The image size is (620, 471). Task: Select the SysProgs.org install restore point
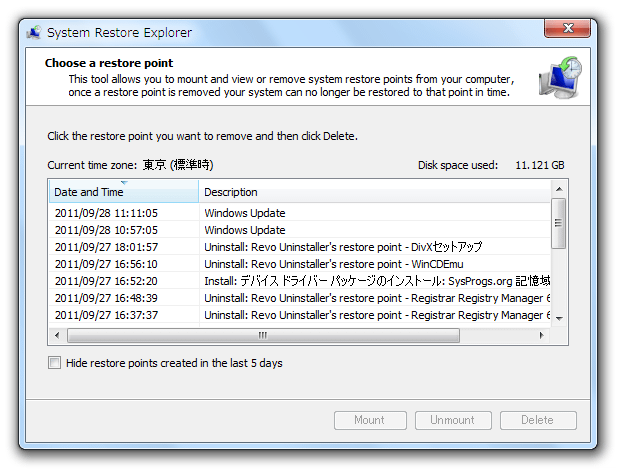(x=299, y=281)
